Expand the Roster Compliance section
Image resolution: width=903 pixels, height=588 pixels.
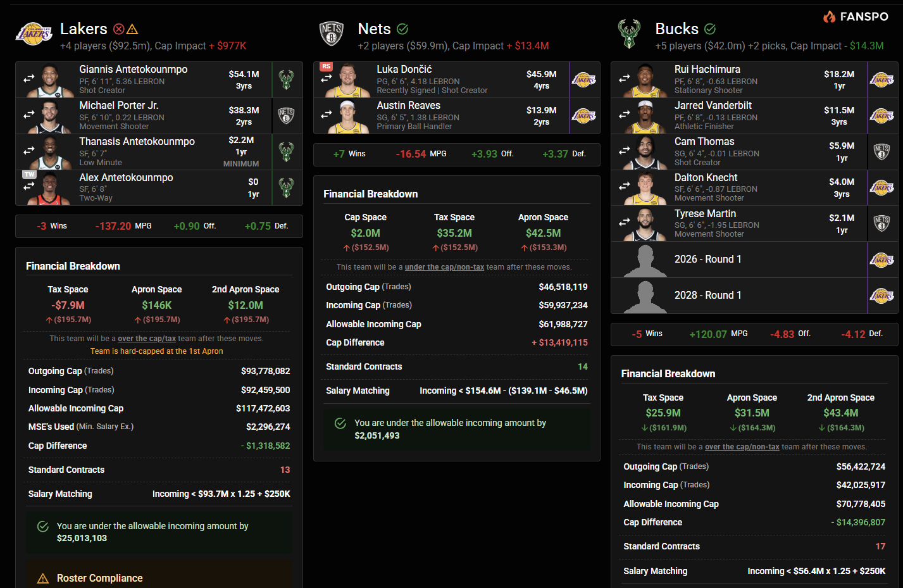pyautogui.click(x=159, y=577)
